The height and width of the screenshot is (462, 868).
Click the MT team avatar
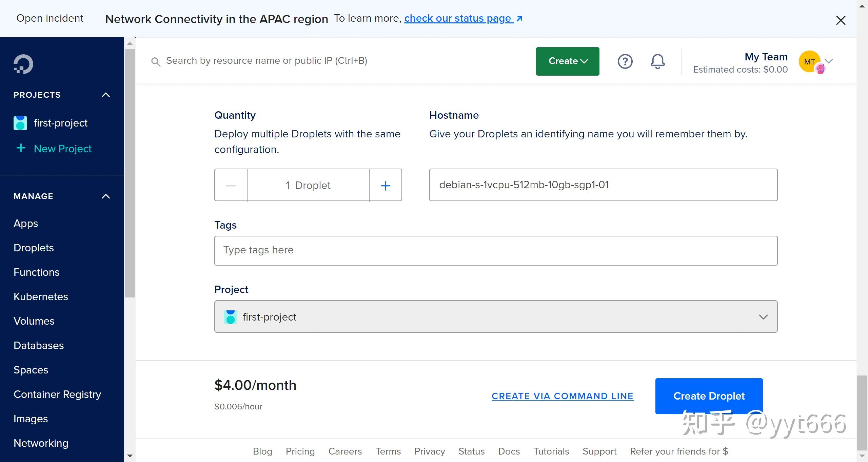[810, 61]
